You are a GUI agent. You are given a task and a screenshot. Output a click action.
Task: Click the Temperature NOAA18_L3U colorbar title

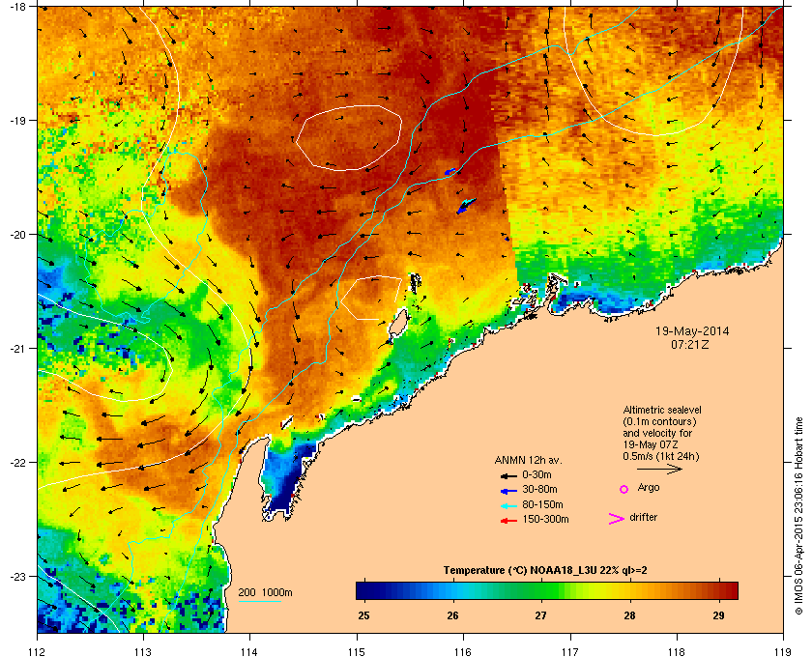pyautogui.click(x=545, y=571)
